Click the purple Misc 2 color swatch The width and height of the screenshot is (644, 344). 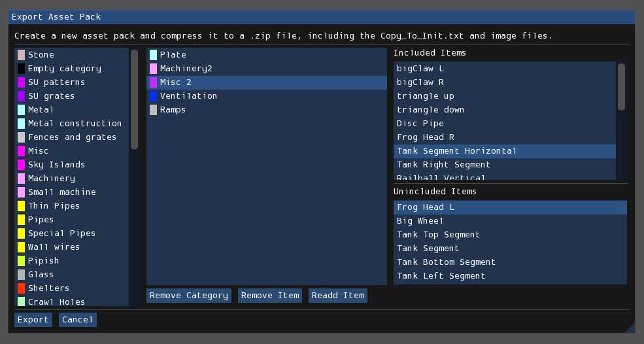coord(153,82)
